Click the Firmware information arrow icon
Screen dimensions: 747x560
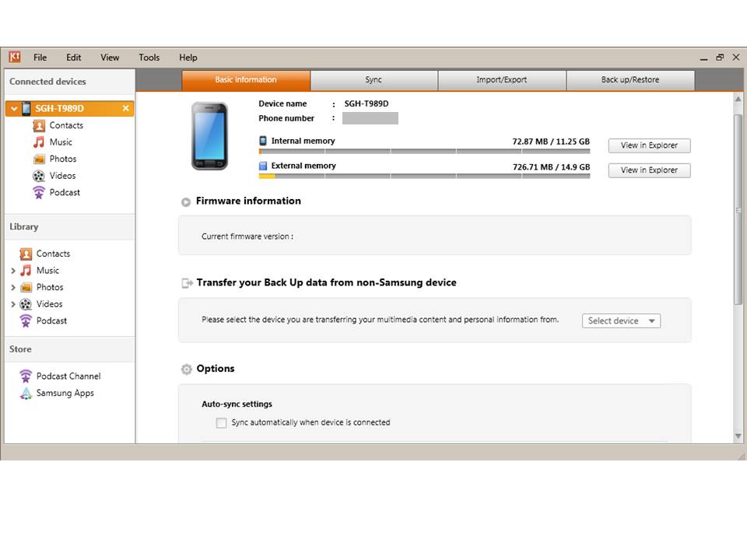point(186,202)
